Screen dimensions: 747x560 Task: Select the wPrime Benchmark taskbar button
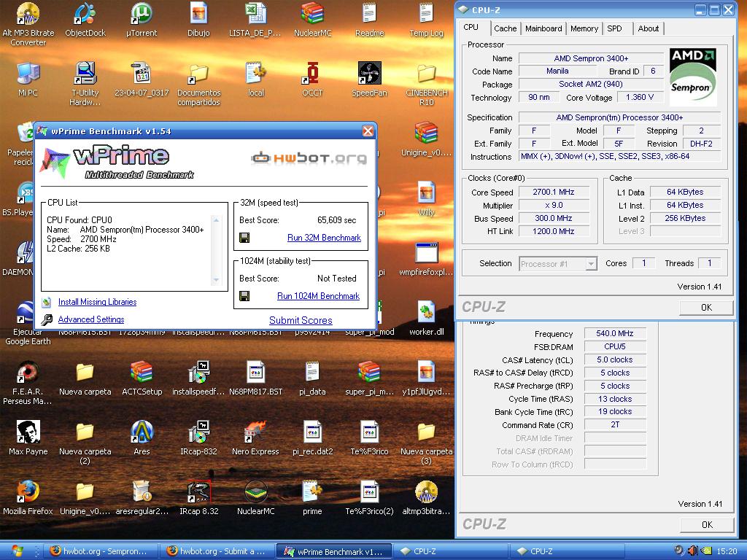[x=334, y=551]
